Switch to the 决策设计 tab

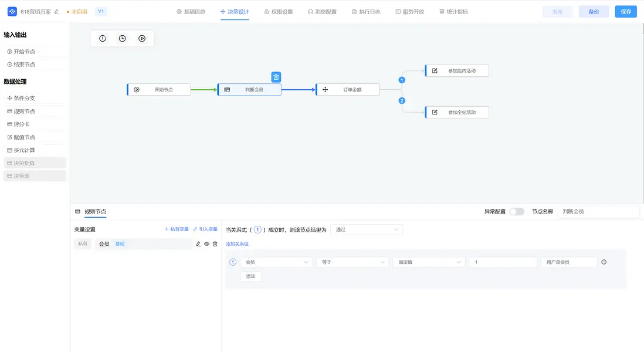coord(235,12)
